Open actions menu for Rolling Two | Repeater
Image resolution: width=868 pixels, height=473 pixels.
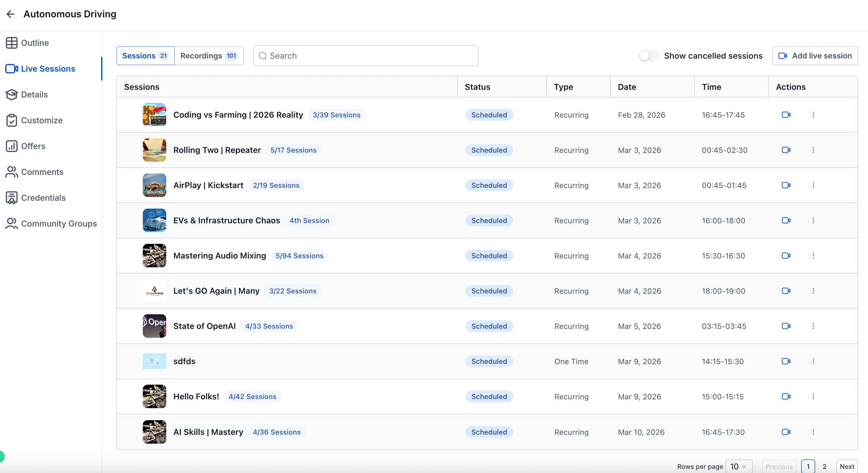click(814, 150)
